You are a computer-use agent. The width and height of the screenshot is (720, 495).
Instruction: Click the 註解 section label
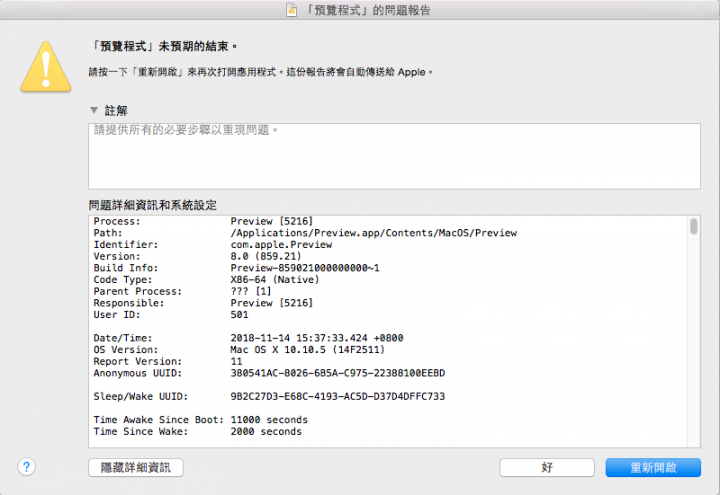click(x=116, y=111)
